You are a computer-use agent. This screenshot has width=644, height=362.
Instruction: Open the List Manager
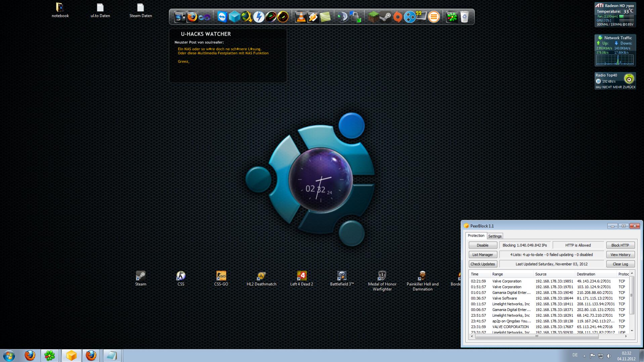point(482,255)
